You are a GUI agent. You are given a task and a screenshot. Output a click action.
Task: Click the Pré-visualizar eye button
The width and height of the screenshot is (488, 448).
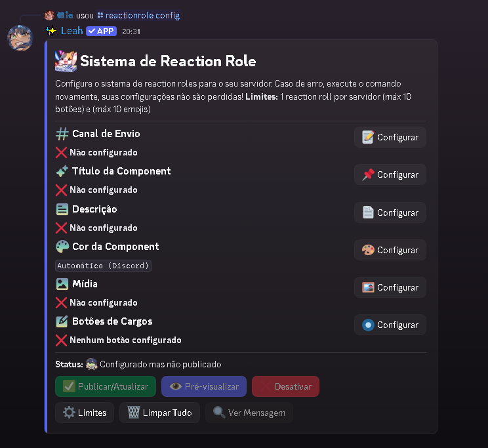point(204,386)
